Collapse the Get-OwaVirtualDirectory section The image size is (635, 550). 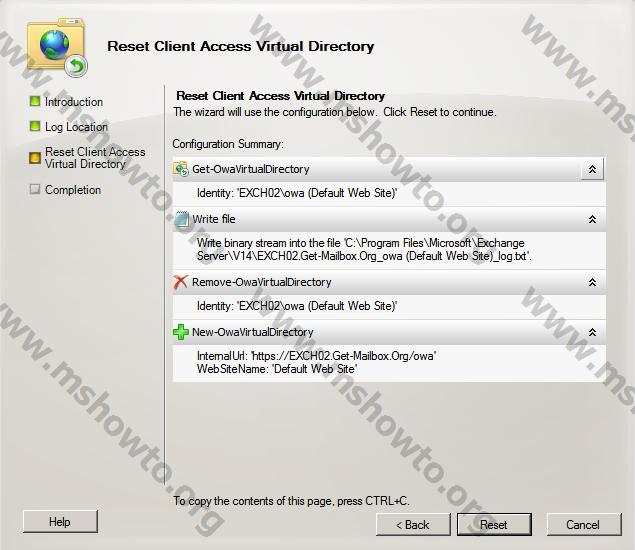click(x=592, y=169)
